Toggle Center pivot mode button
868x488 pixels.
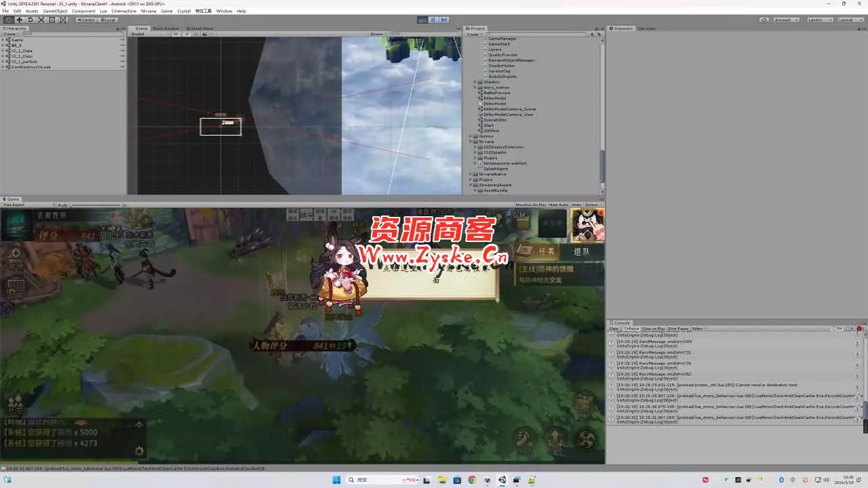tap(86, 20)
